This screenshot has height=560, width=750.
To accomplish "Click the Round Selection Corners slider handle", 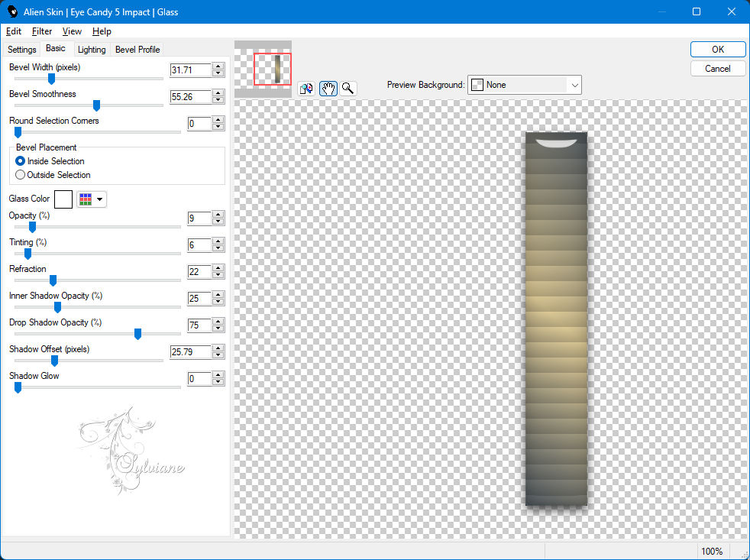I will coord(18,132).
